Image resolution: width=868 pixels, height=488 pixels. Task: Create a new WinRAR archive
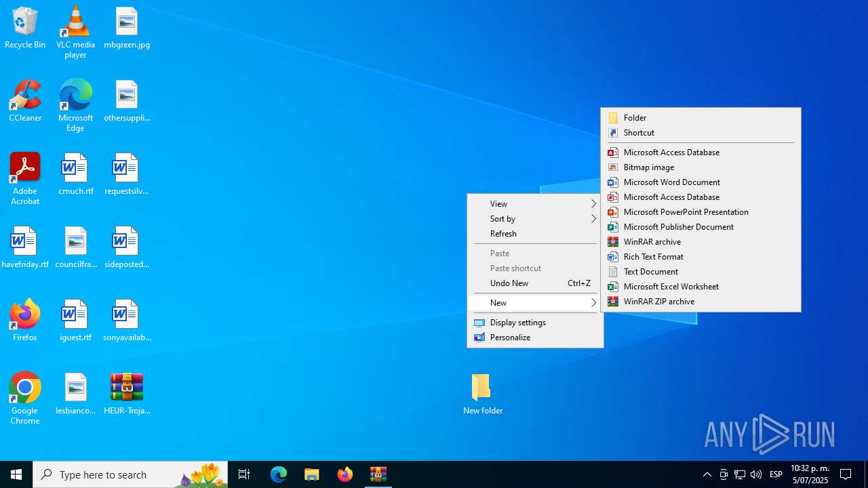click(x=701, y=242)
